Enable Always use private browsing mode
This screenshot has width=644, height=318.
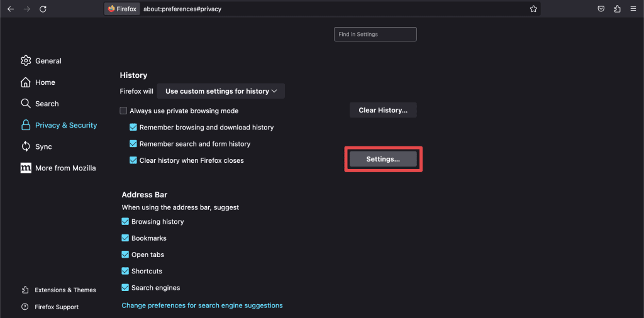tap(123, 111)
